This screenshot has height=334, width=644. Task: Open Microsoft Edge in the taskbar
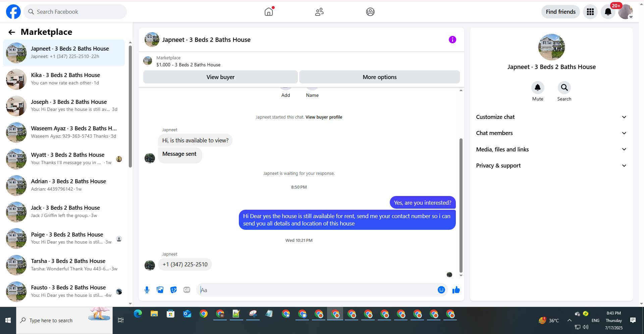pos(138,314)
